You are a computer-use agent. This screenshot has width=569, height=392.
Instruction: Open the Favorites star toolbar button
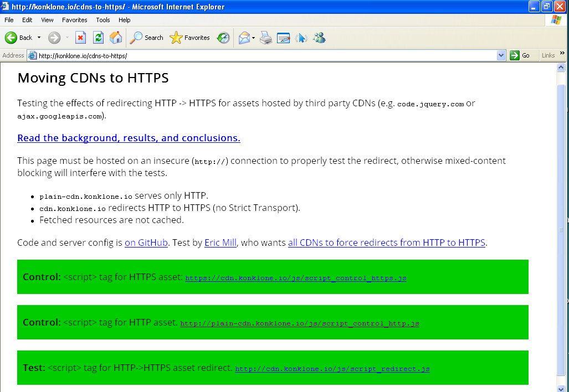click(189, 37)
